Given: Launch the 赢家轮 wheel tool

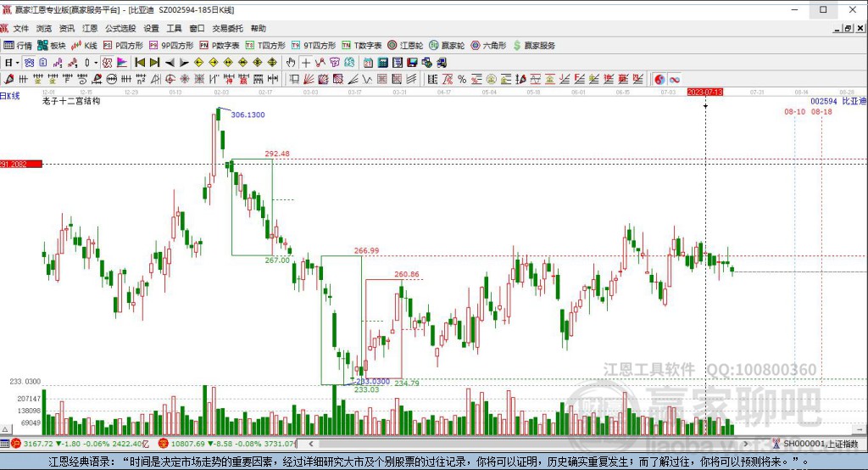Looking at the screenshot, I should click(x=446, y=46).
